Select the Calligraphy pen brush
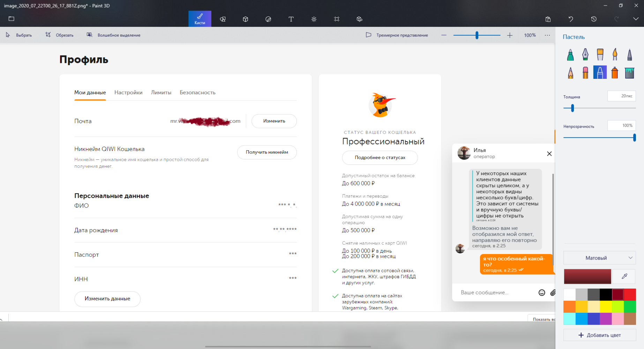The width and height of the screenshot is (644, 349). point(585,55)
